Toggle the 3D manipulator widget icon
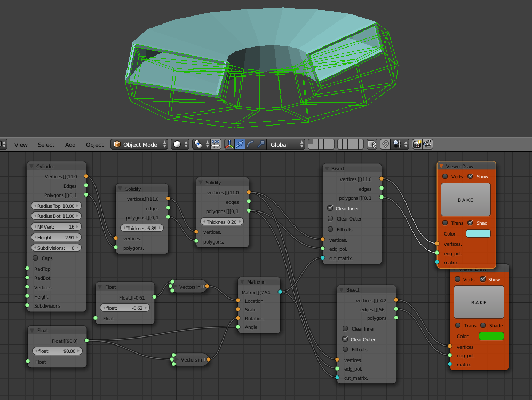 coord(229,144)
